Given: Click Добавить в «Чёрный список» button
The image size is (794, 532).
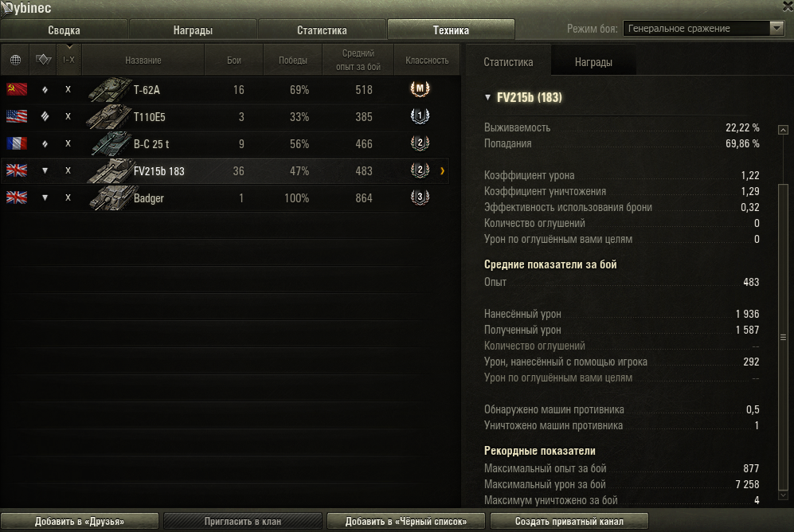Looking at the screenshot, I should [x=406, y=521].
